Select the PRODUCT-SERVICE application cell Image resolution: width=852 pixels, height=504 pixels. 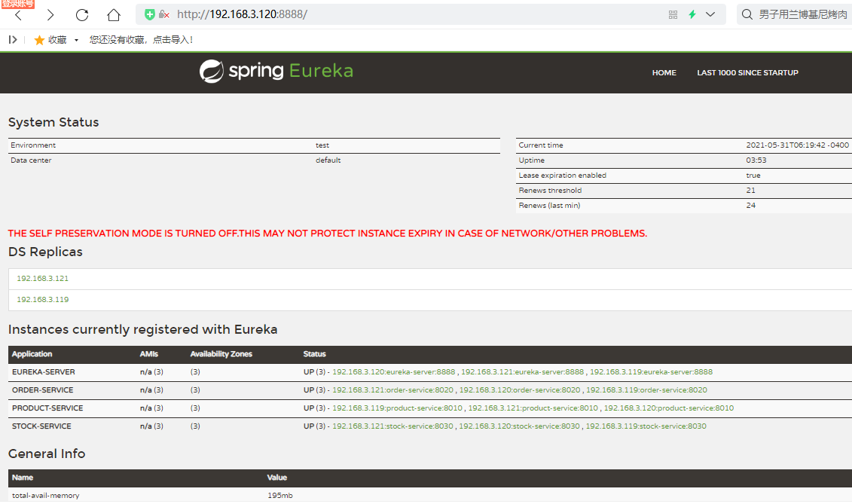(x=47, y=408)
